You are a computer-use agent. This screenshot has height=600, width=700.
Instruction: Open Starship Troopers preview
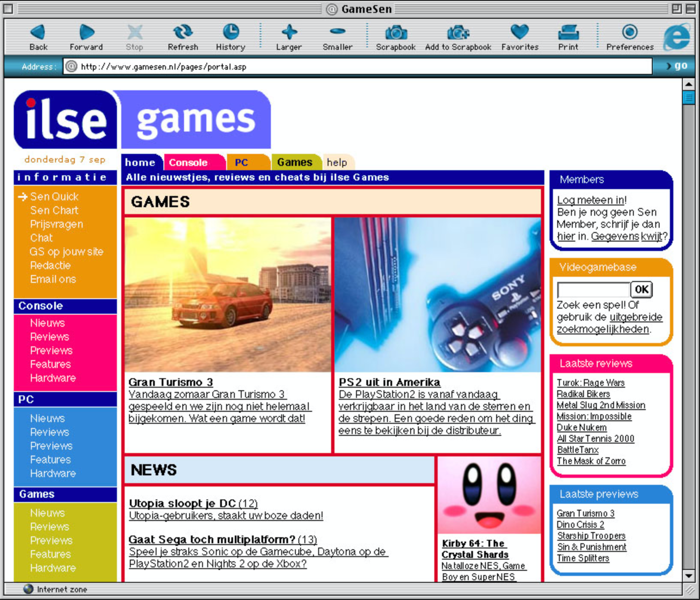click(591, 536)
